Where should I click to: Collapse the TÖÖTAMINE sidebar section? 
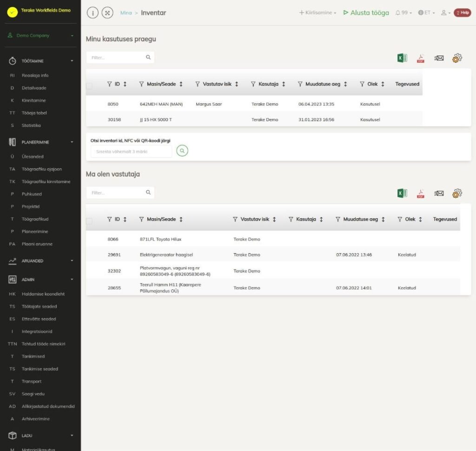pos(41,61)
